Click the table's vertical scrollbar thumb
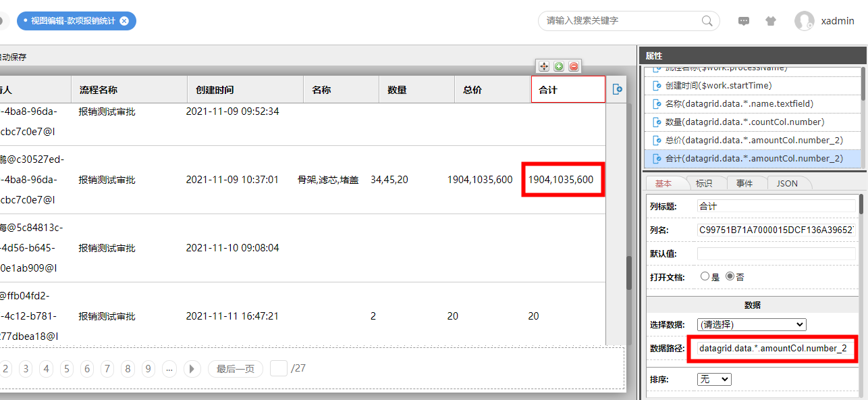Image resolution: width=868 pixels, height=400 pixels. [629, 273]
